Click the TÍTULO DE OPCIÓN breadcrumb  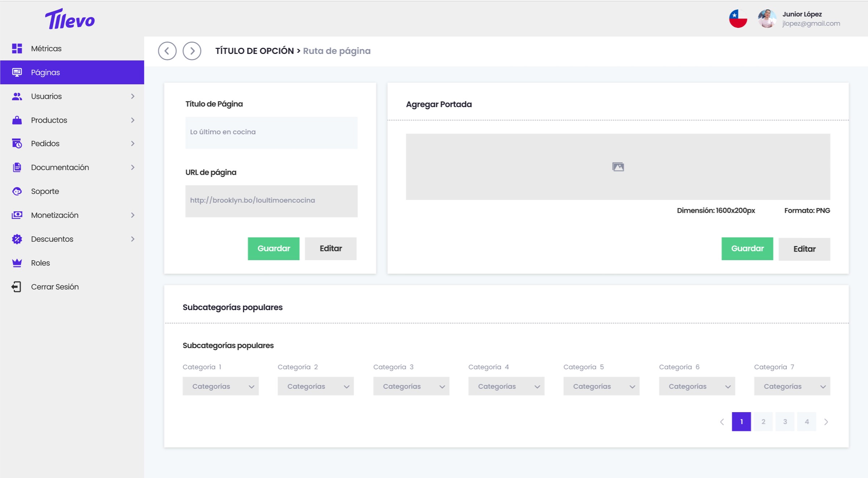coord(254,51)
